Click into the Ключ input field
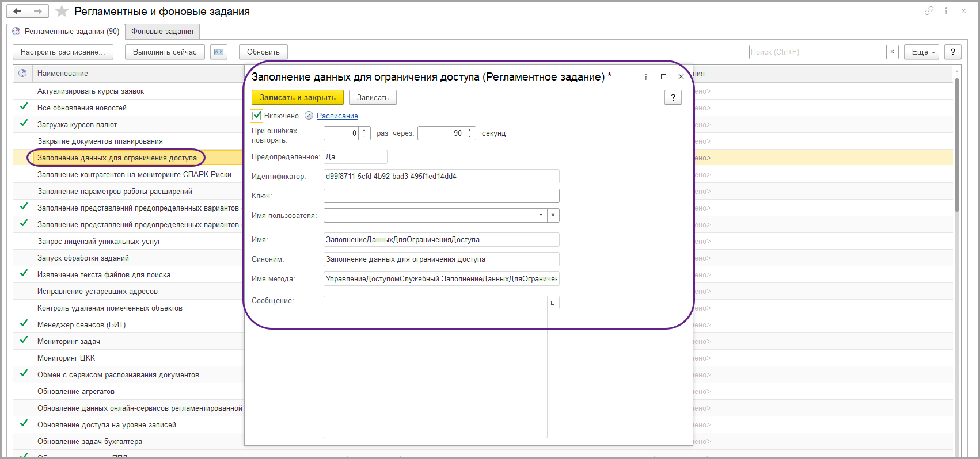980x459 pixels. tap(442, 196)
